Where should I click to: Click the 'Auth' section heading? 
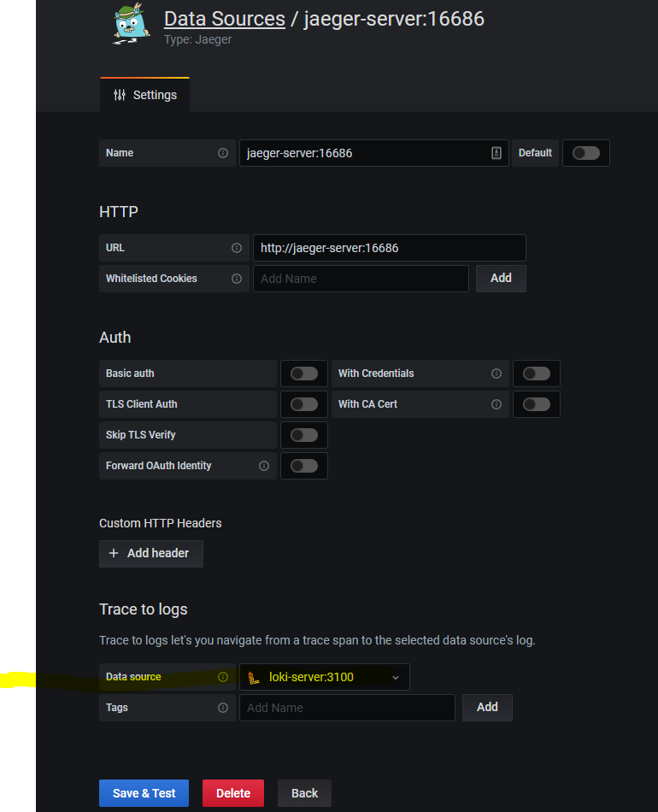(115, 338)
